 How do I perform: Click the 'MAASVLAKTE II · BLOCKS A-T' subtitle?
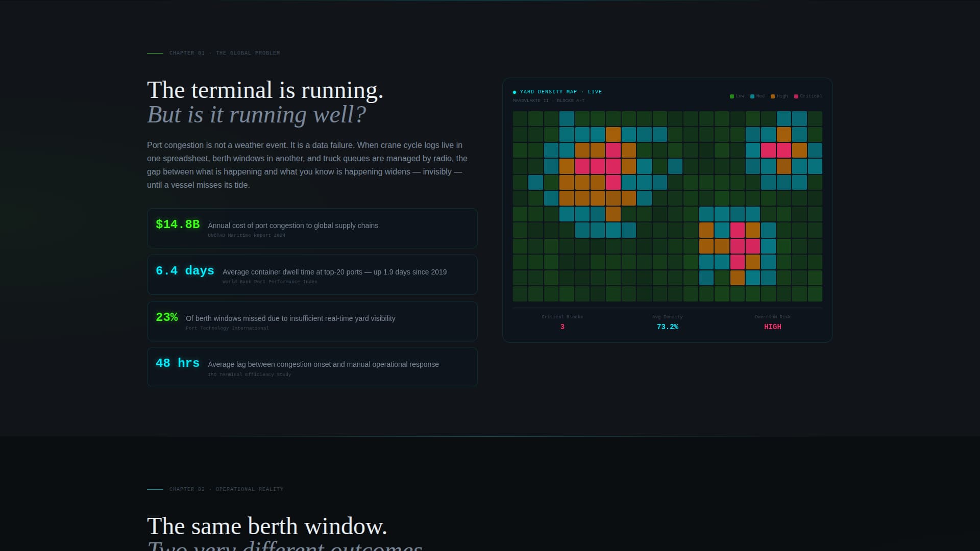(x=549, y=101)
